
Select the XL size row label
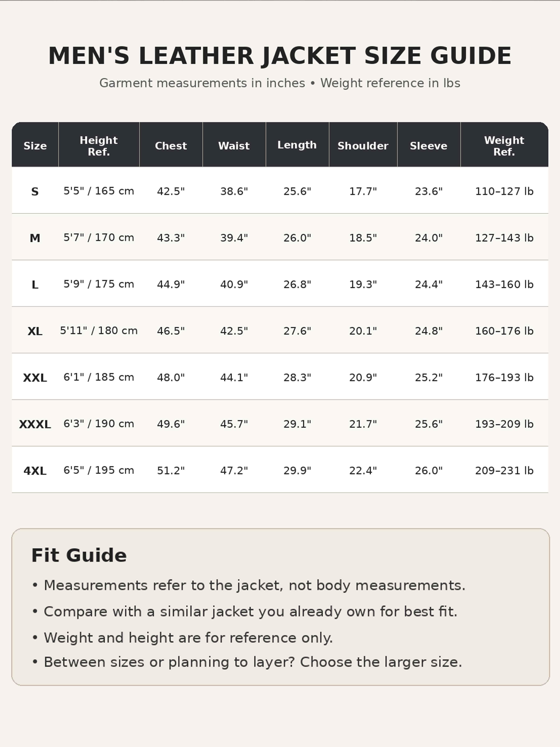35,331
